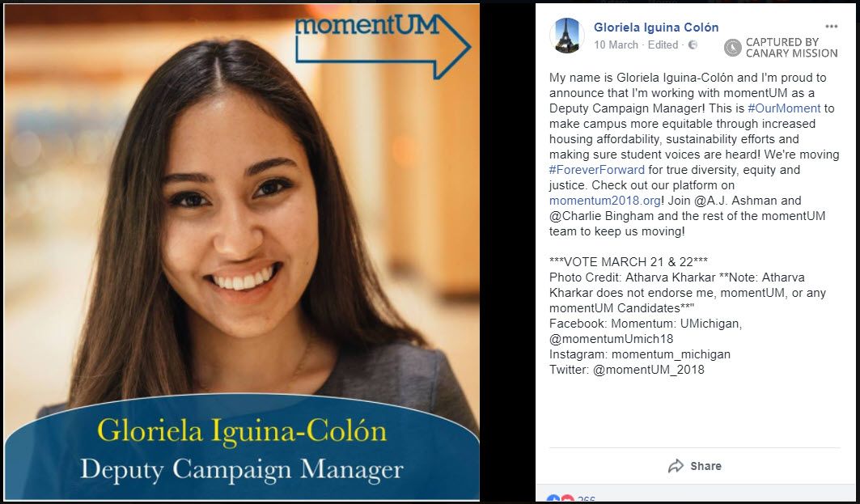860x504 pixels.
Task: Click the 10 March timestamp
Action: pyautogui.click(x=616, y=45)
